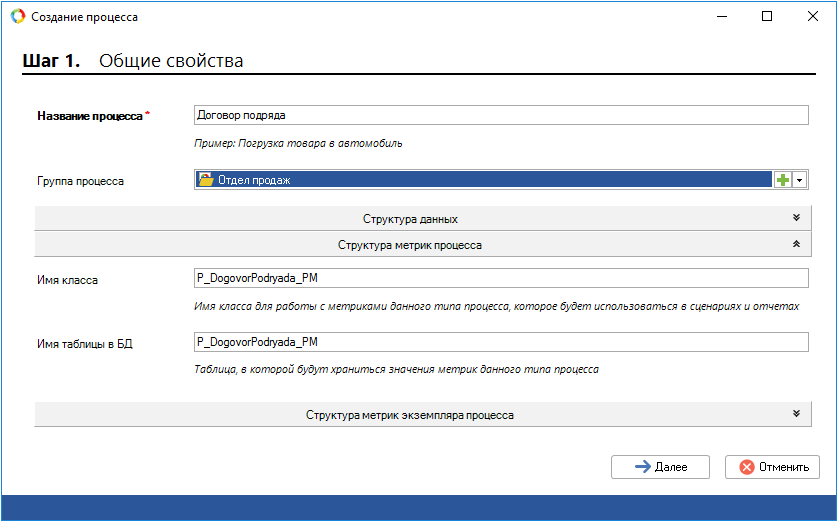Click the app logo in the title bar
Image resolution: width=838 pixels, height=522 pixels.
[x=17, y=17]
